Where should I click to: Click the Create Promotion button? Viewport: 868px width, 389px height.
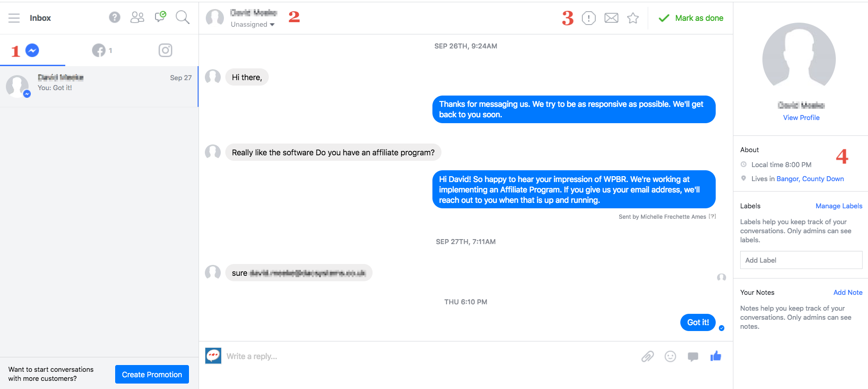pos(152,375)
